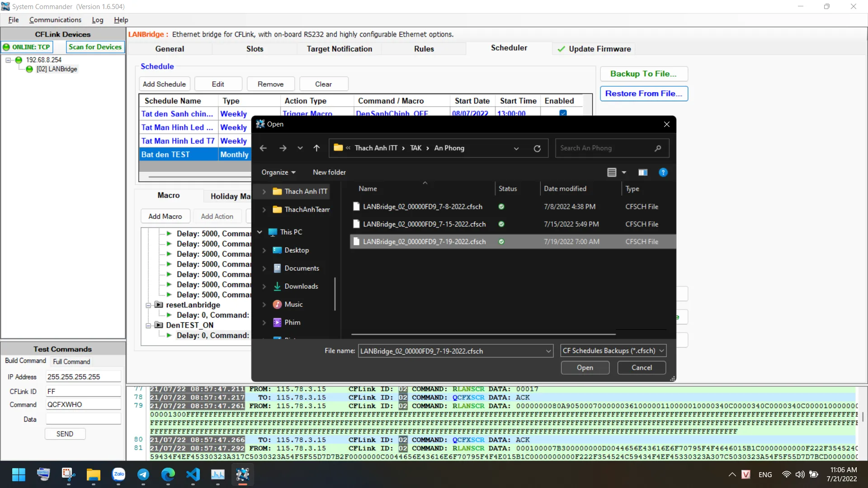The height and width of the screenshot is (488, 868).
Task: Uncheck Enabled box for first schedule
Action: coord(563,113)
